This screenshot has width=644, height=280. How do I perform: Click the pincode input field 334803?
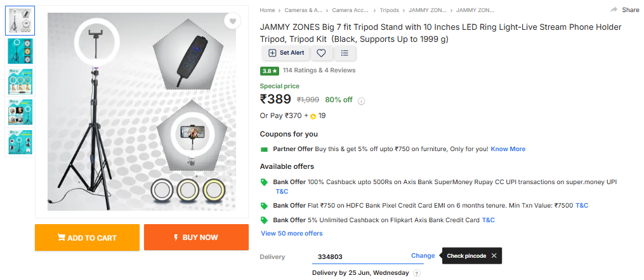pos(358,257)
